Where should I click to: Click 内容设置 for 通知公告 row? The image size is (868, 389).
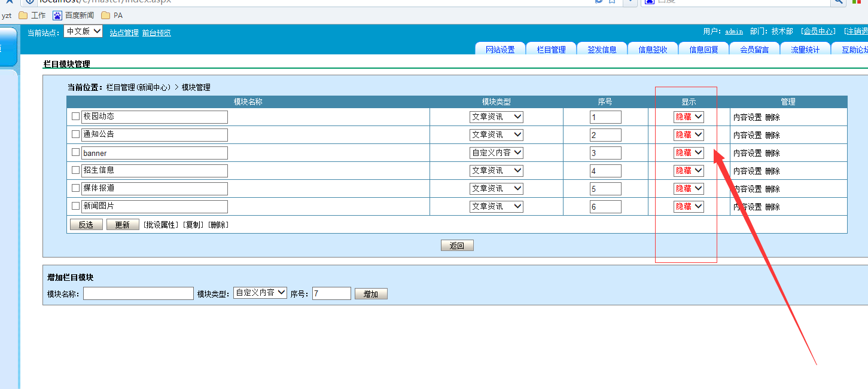click(x=747, y=135)
